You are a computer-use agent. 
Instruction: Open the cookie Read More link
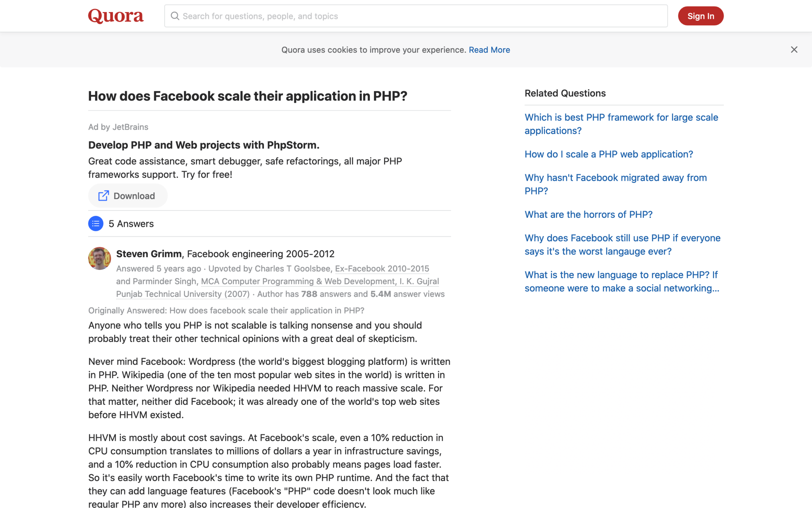(489, 50)
